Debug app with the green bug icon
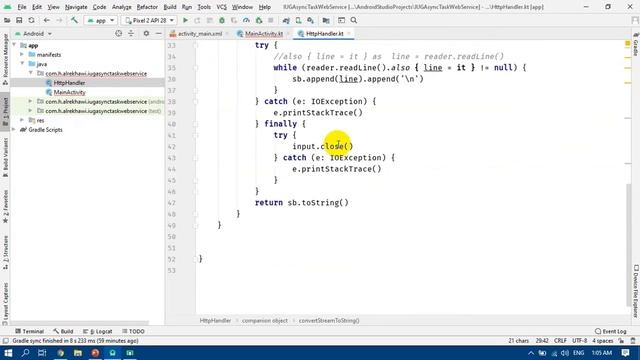Viewport: 640px width, 360px height. click(222, 20)
